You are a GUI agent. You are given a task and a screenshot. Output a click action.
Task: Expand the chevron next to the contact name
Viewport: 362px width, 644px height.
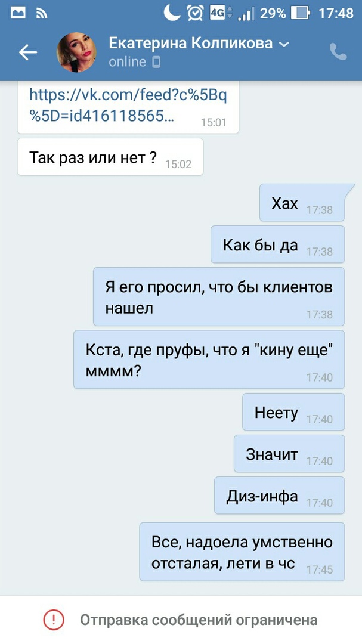(284, 44)
